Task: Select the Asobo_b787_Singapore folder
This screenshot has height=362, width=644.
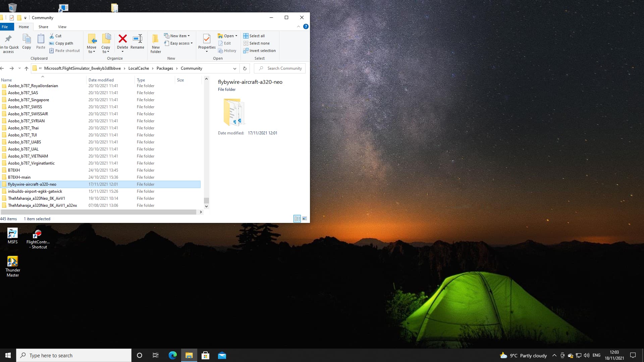Action: coord(100,100)
